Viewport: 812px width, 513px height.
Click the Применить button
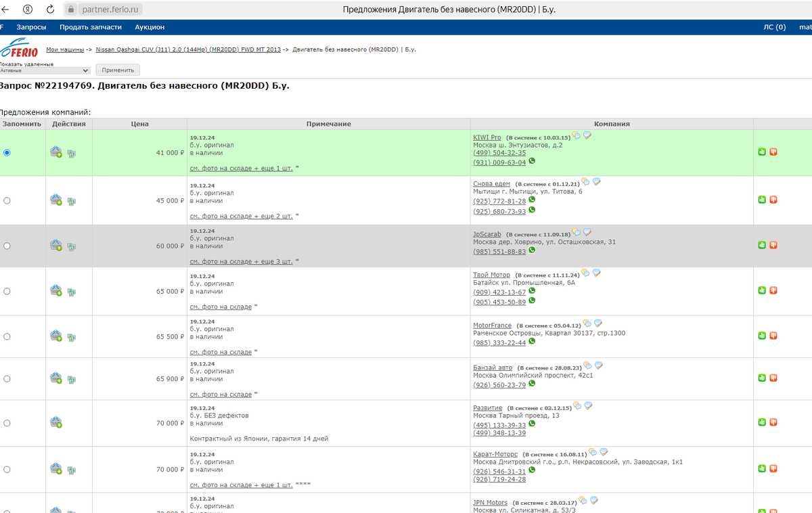click(x=118, y=70)
